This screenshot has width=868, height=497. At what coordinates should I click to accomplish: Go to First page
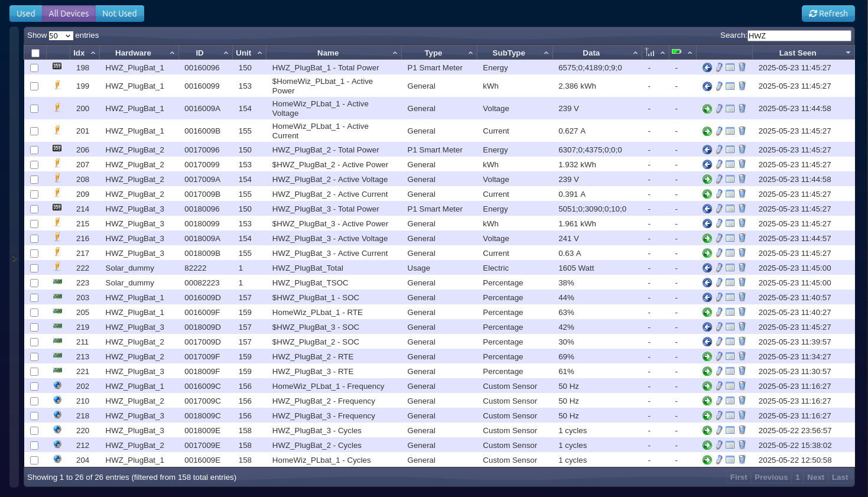pos(739,477)
